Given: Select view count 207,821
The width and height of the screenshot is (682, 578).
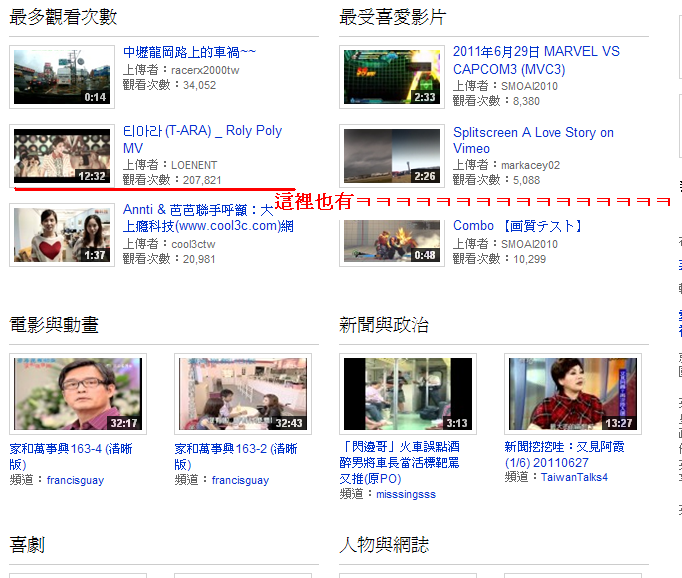Looking at the screenshot, I should tap(202, 180).
